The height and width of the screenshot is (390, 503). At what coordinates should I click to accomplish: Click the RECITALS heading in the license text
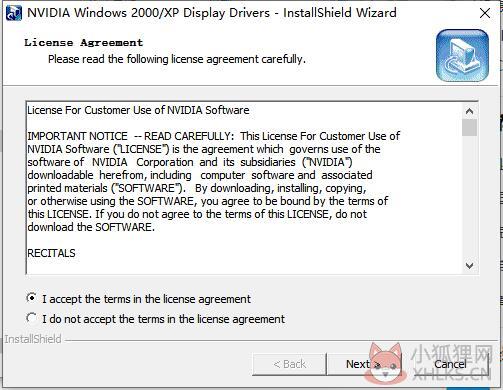coord(51,253)
